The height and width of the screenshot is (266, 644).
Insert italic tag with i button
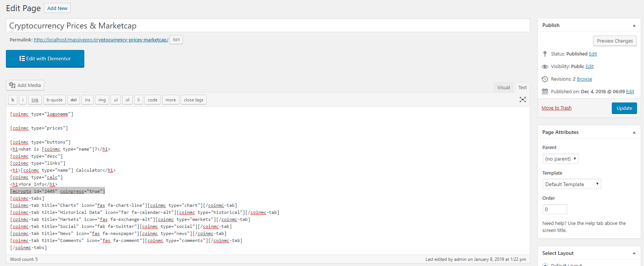pyautogui.click(x=23, y=100)
